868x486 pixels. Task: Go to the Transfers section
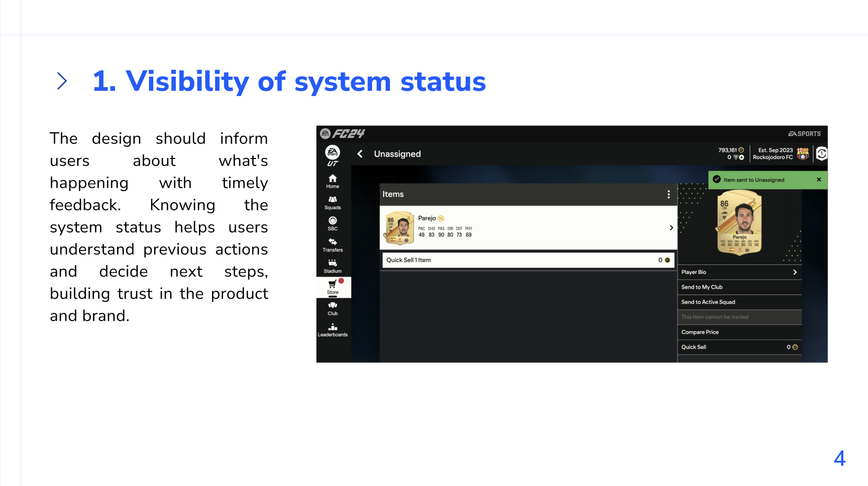[332, 245]
